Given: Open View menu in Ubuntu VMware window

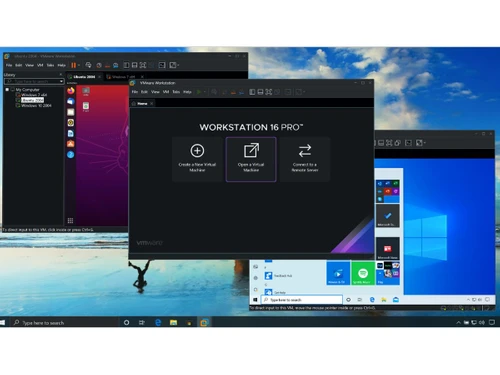Looking at the screenshot, I should tap(29, 65).
